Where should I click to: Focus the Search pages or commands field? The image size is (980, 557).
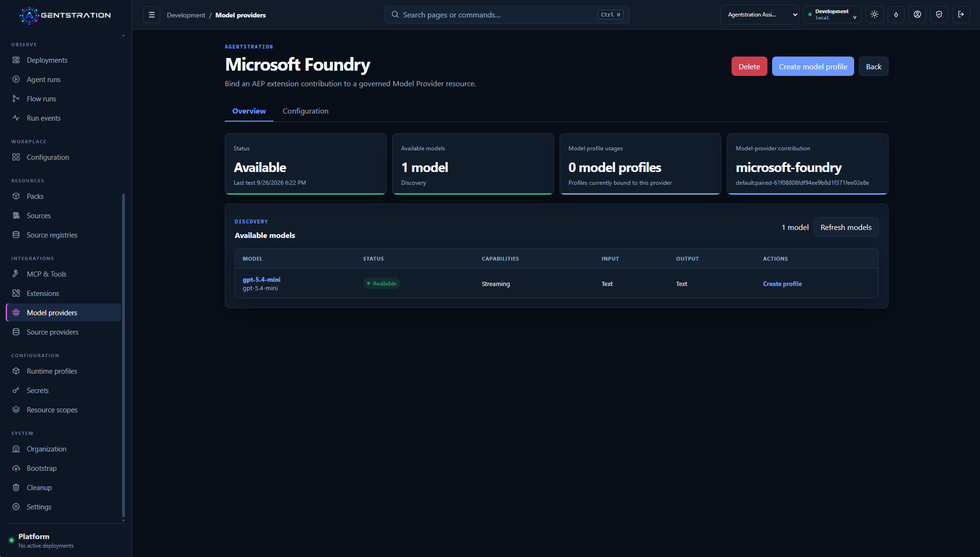(507, 15)
